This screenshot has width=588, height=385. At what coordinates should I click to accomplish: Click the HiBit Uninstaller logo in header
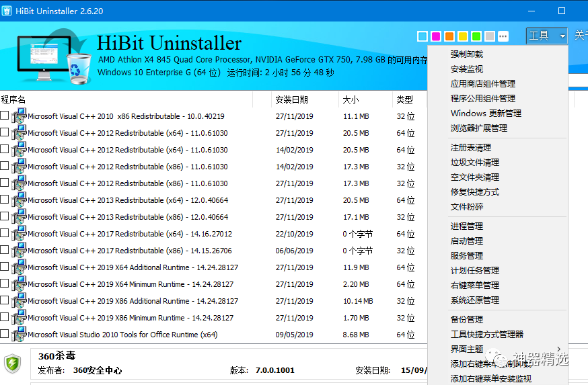pos(48,56)
